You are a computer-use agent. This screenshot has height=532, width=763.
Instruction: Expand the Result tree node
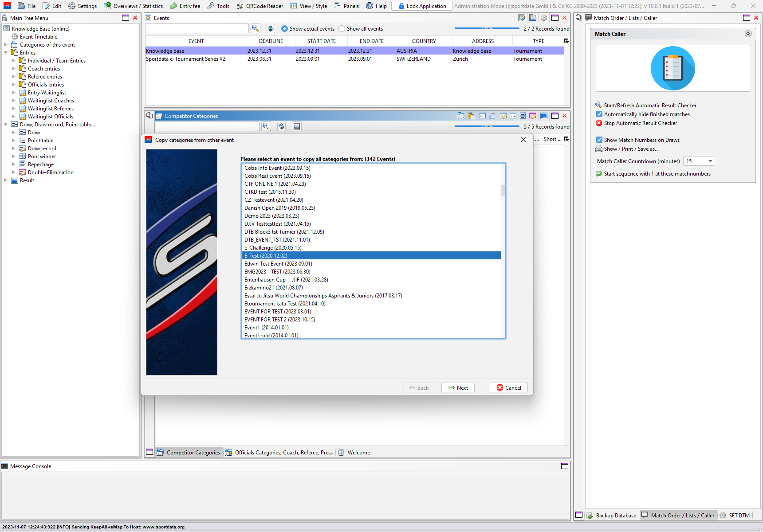pyautogui.click(x=5, y=180)
